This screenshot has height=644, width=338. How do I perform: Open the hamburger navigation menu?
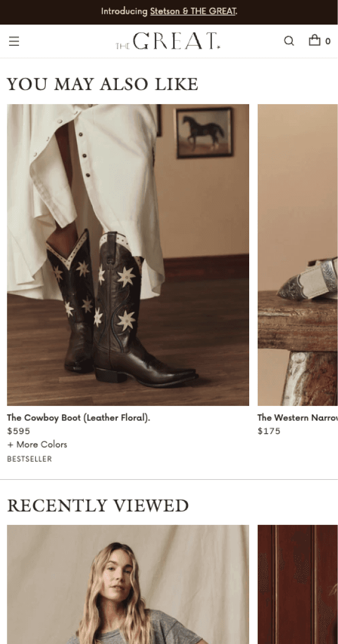click(14, 41)
